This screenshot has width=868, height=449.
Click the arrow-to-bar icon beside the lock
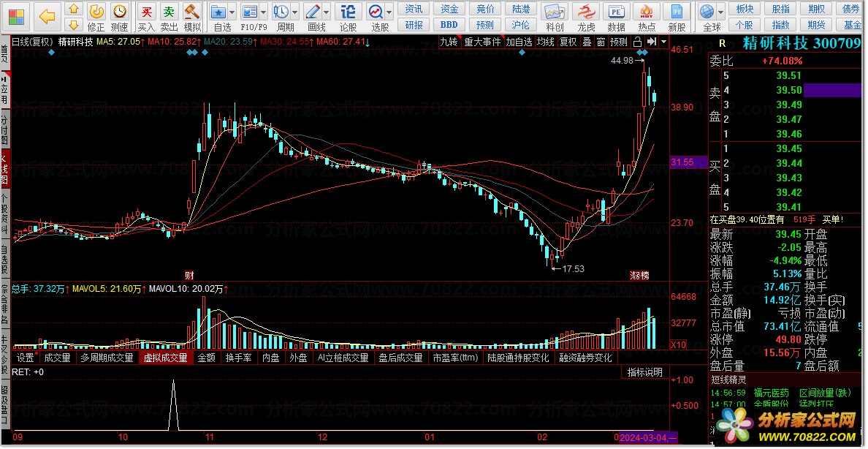pyautogui.click(x=651, y=42)
